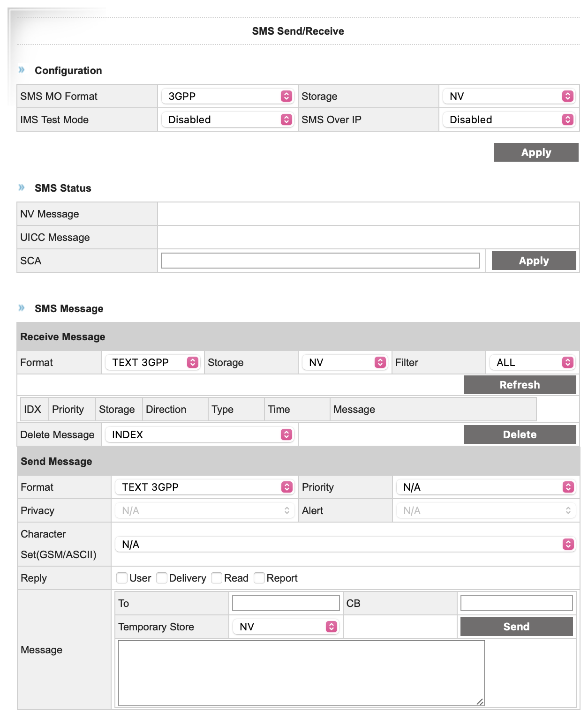The height and width of the screenshot is (718, 588).
Task: Tick the Report reply checkbox
Action: click(x=259, y=578)
